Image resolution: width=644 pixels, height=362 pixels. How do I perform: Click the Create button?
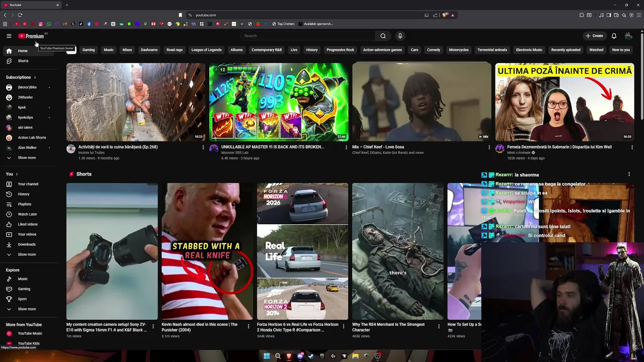click(594, 36)
